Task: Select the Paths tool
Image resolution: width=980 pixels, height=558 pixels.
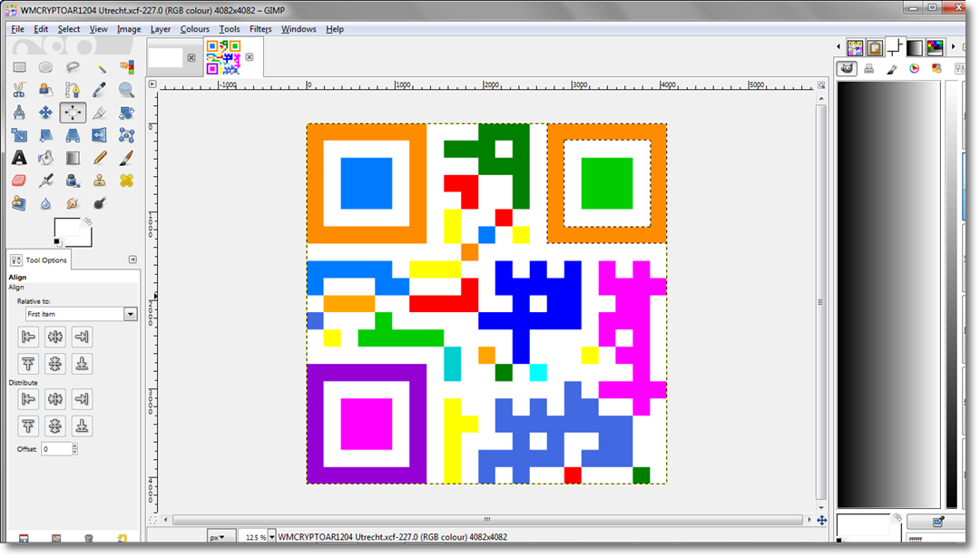Action: 73,90
